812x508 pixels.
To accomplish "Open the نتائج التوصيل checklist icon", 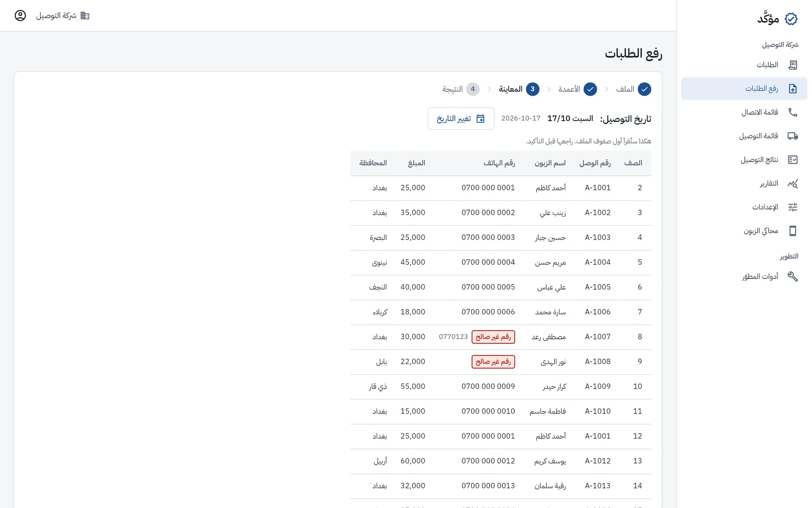I will (x=793, y=160).
